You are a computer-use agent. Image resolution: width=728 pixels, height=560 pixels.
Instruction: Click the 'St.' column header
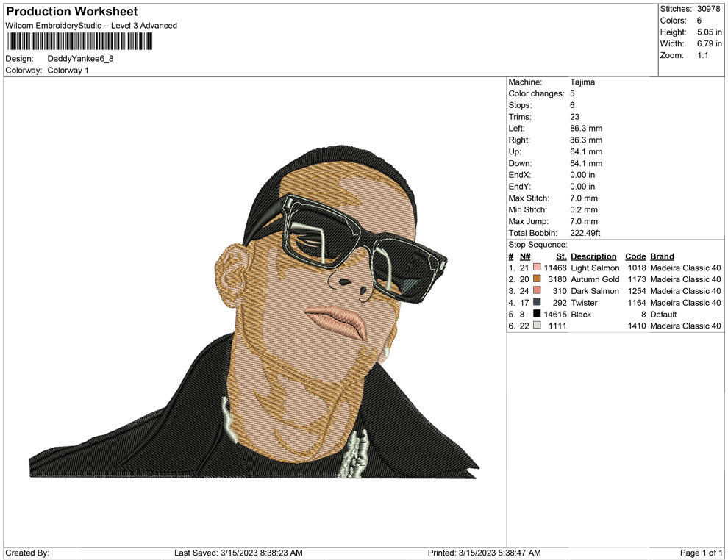pyautogui.click(x=561, y=256)
